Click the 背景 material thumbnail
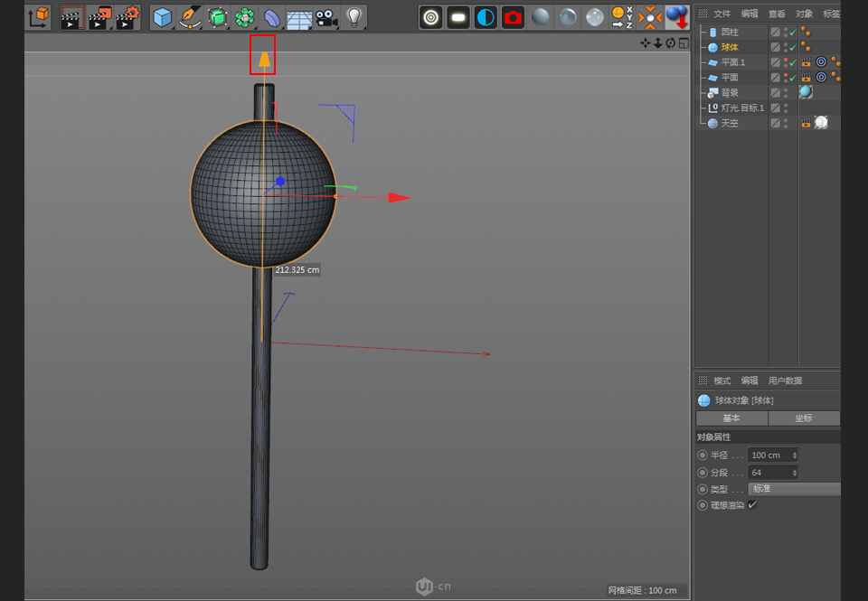868x601 pixels. point(806,92)
